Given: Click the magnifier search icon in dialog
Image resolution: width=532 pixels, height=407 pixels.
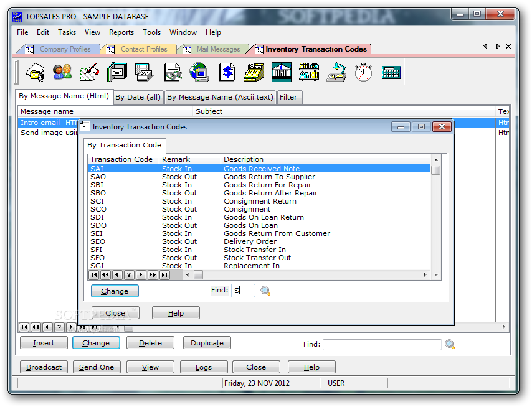Looking at the screenshot, I should pyautogui.click(x=265, y=291).
